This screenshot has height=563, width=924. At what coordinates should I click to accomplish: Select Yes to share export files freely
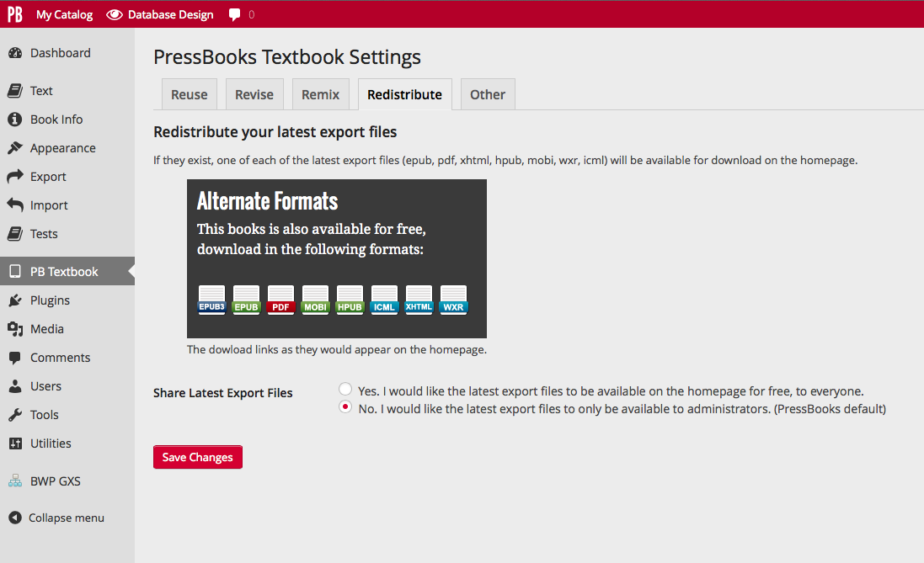(345, 390)
